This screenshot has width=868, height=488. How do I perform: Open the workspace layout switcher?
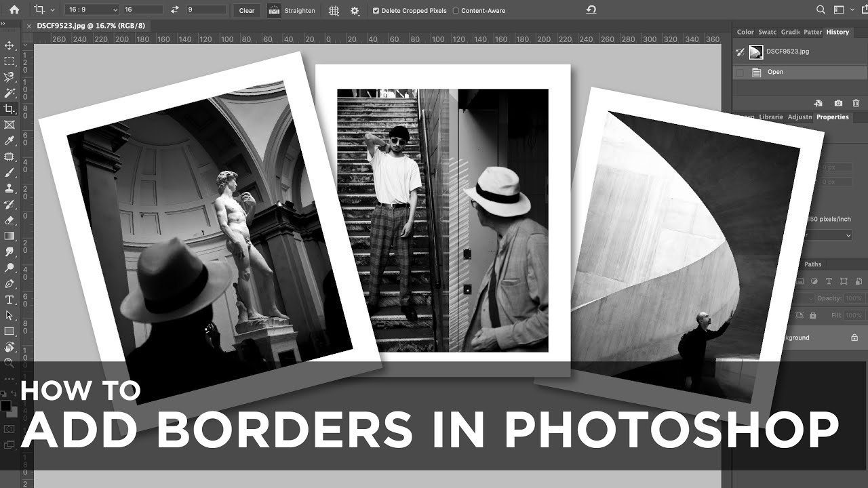840,10
